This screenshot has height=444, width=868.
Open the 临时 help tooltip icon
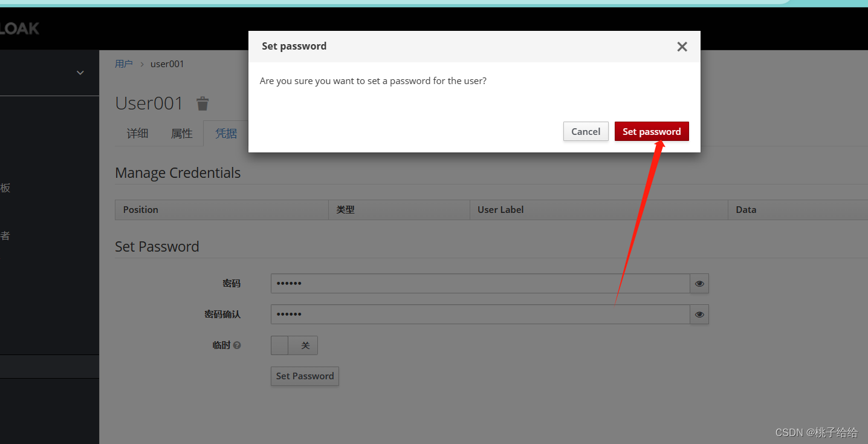[237, 345]
